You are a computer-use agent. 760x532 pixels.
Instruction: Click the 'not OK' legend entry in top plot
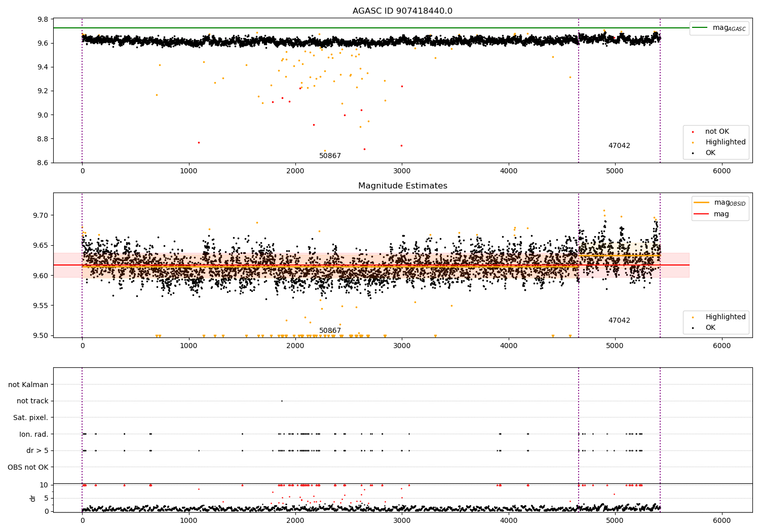(x=716, y=132)
